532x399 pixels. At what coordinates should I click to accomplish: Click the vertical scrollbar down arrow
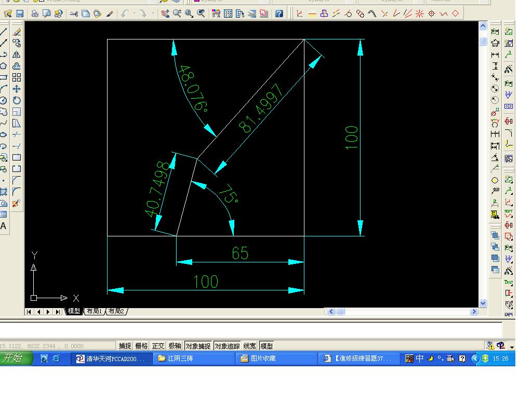click(x=483, y=303)
